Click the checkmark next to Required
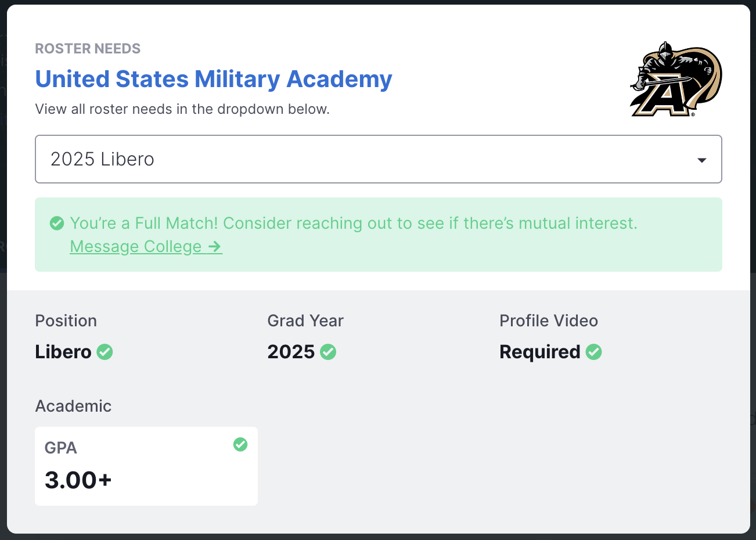Viewport: 756px width, 540px height. (593, 352)
